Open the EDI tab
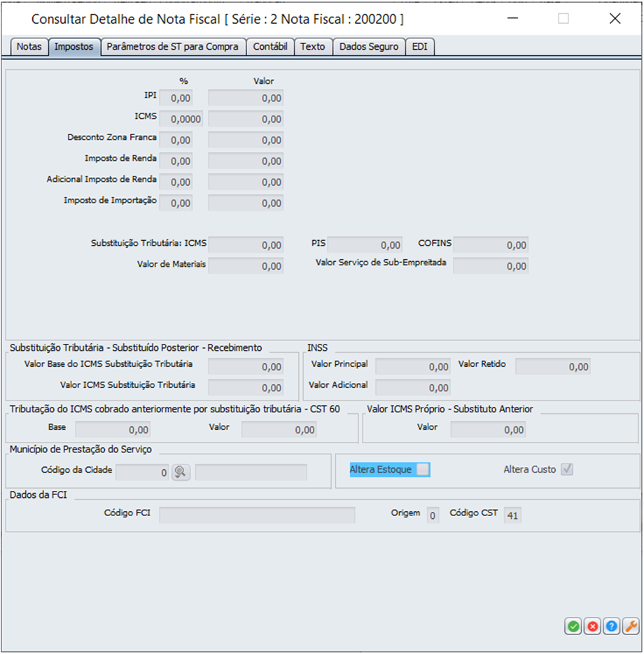Image resolution: width=644 pixels, height=654 pixels. pyautogui.click(x=419, y=47)
